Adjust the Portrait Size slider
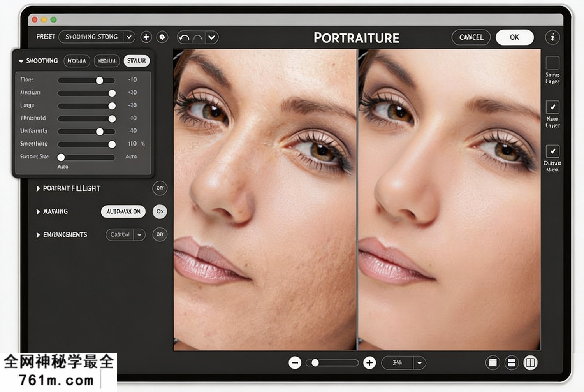This screenshot has width=584, height=392. click(x=86, y=157)
